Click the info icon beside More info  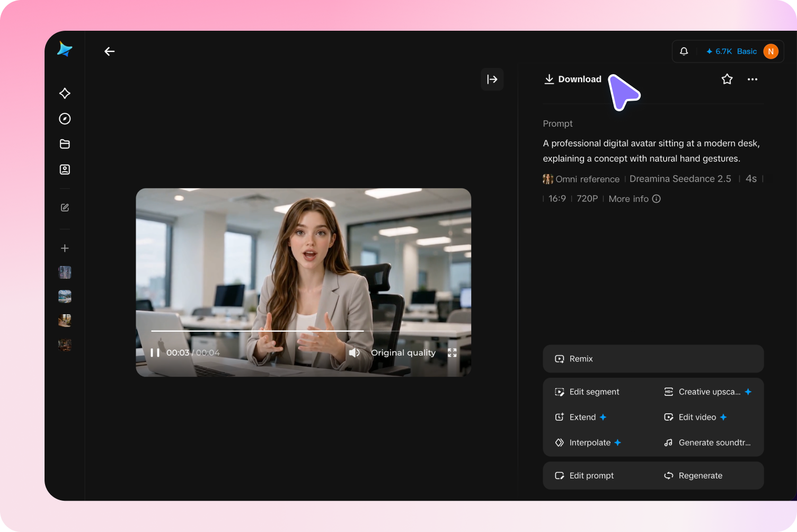pyautogui.click(x=657, y=199)
